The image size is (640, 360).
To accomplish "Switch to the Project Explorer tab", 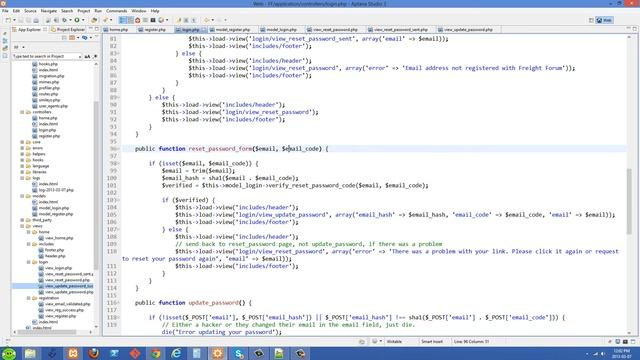I will coord(68,30).
